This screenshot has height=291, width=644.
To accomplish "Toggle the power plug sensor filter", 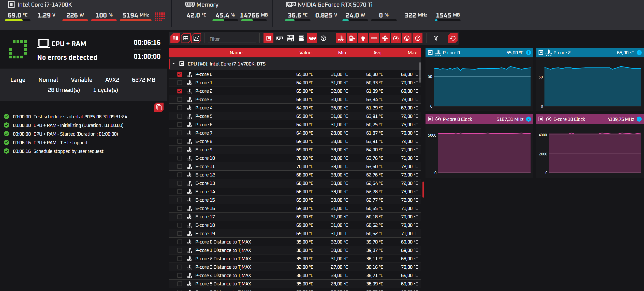I will point(363,38).
